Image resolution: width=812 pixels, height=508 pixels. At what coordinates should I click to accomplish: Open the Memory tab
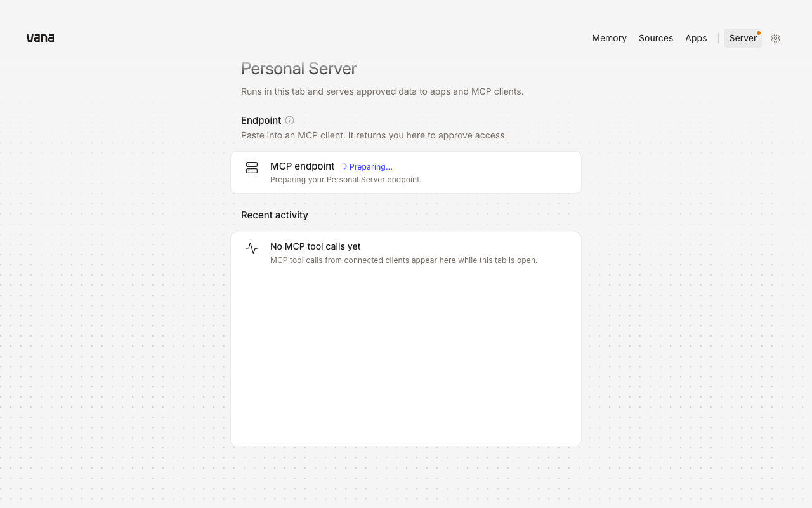coord(609,38)
